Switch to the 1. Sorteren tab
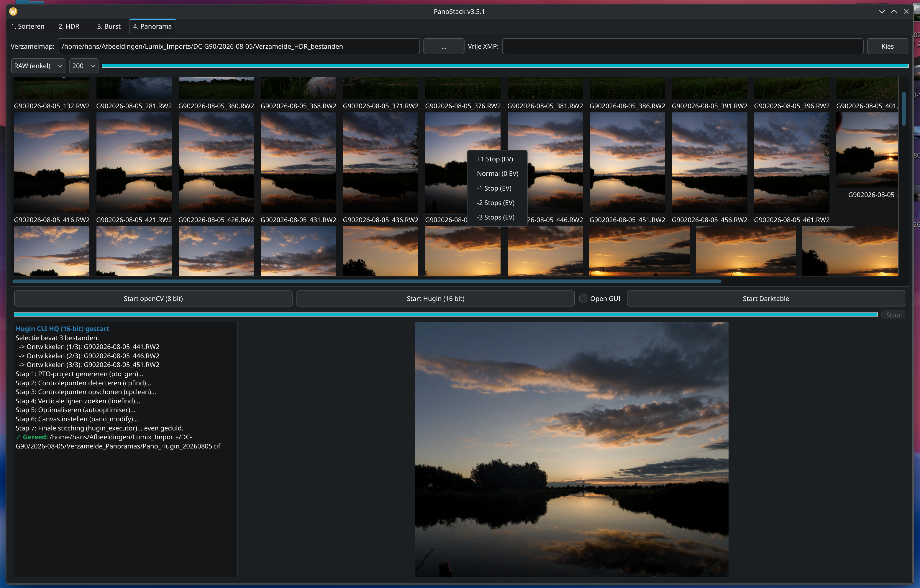This screenshot has width=920, height=588. [27, 26]
